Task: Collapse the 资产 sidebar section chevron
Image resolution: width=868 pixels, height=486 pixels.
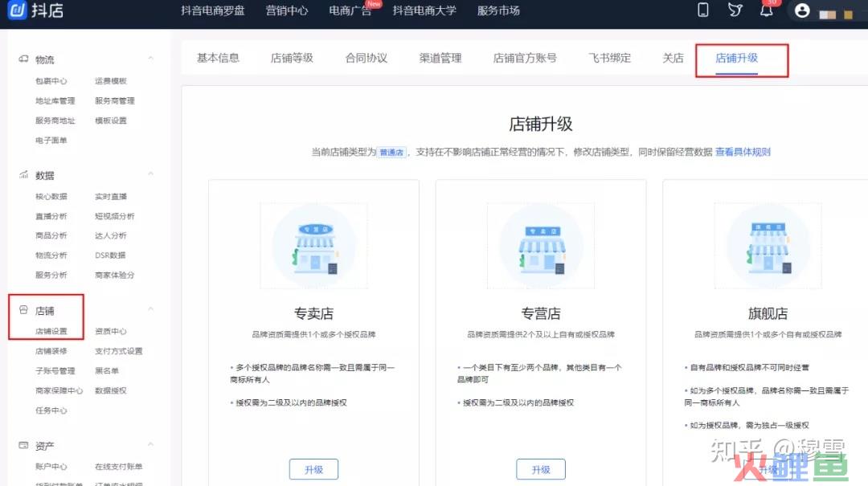Action: click(x=150, y=444)
